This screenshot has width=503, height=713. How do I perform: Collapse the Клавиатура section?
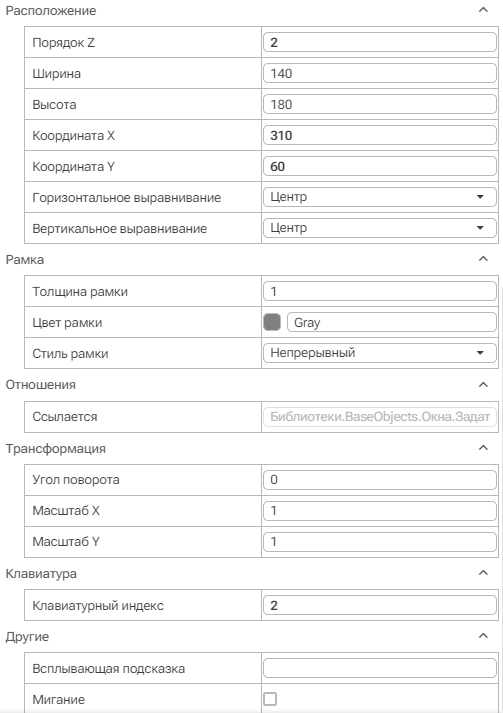pos(483,573)
